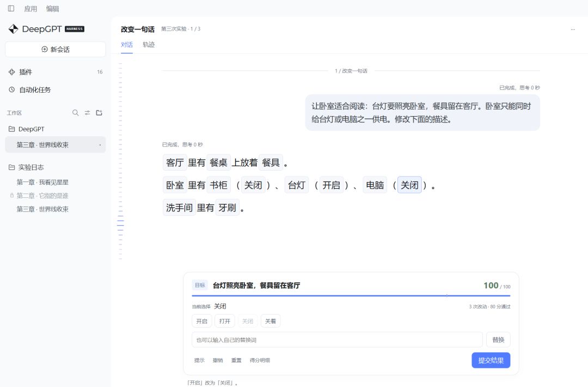Screen dimensions: 588x387
Task: Open 自动化任务 automation tasks
Action: [56, 90]
